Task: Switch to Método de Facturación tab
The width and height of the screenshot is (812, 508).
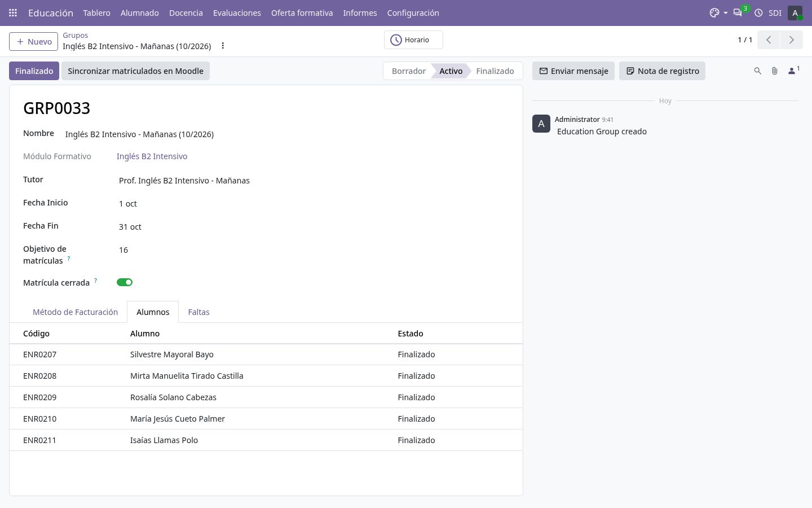Action: 75,312
